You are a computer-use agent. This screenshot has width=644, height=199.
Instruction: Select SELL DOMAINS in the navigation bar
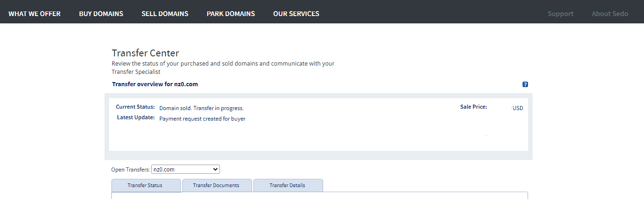[x=165, y=14]
